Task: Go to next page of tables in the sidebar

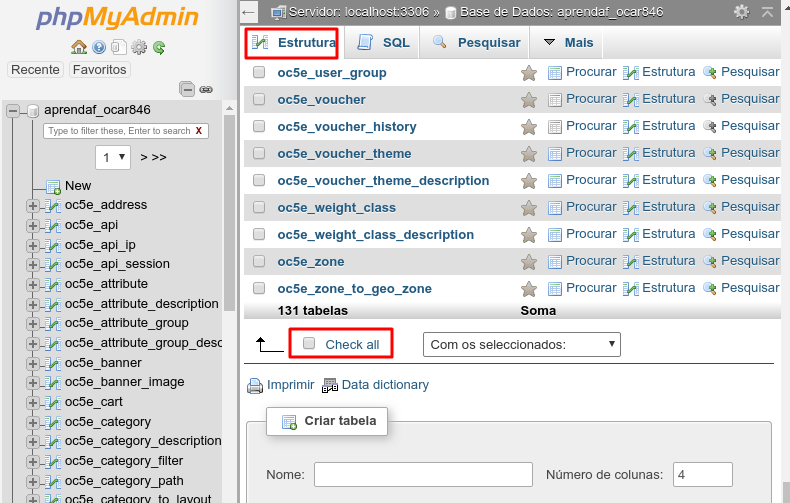Action: (x=144, y=158)
